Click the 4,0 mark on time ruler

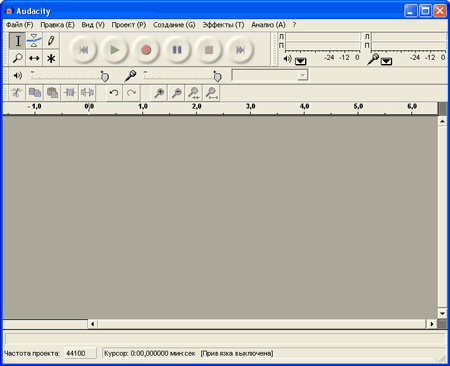point(304,106)
